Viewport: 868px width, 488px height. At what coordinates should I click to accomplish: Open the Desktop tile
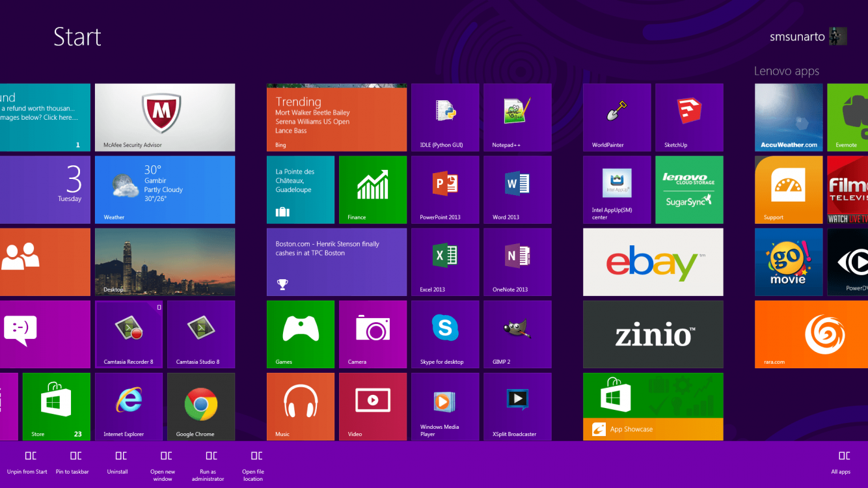(x=165, y=262)
